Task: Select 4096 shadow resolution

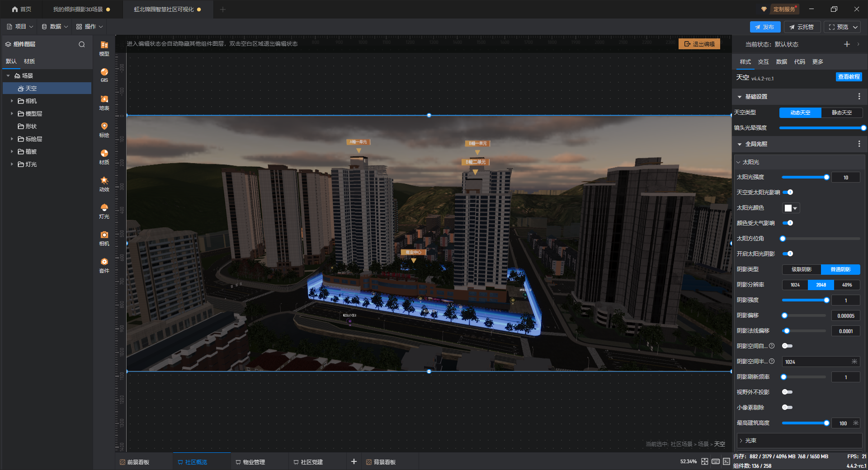Action: pyautogui.click(x=847, y=285)
